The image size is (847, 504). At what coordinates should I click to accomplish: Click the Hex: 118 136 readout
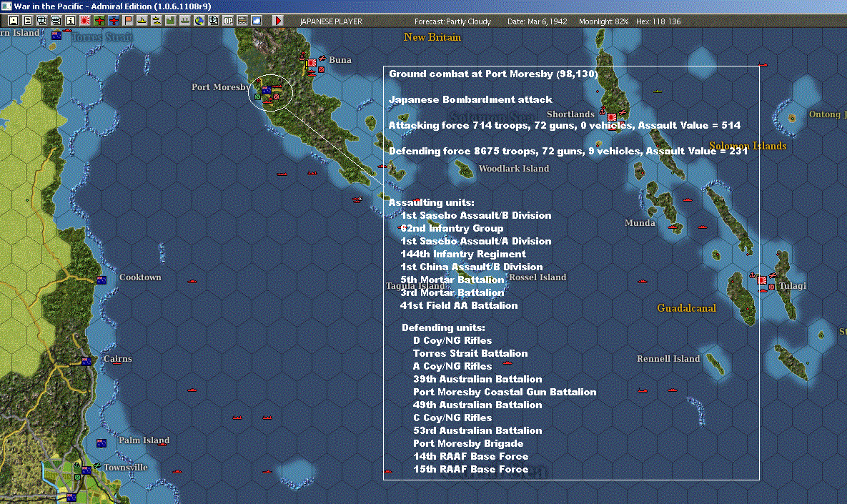pyautogui.click(x=658, y=21)
